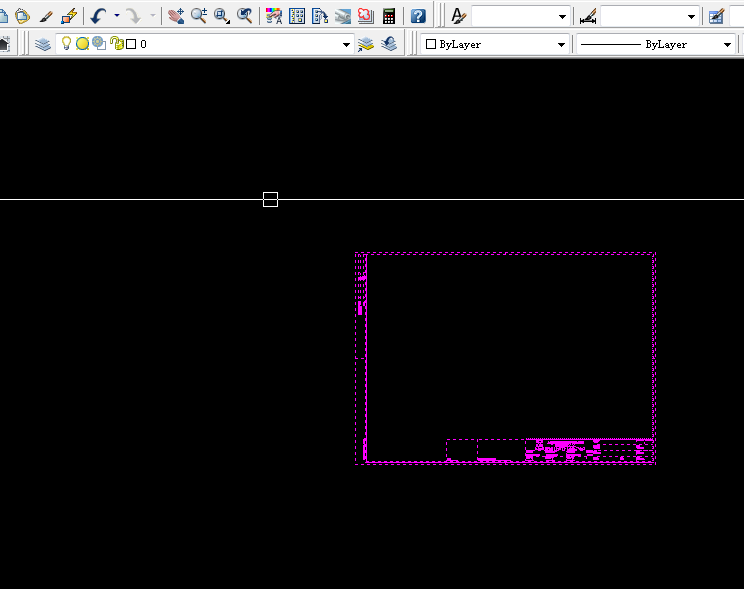Click the layer name '0' text
The height and width of the screenshot is (589, 744).
click(143, 44)
